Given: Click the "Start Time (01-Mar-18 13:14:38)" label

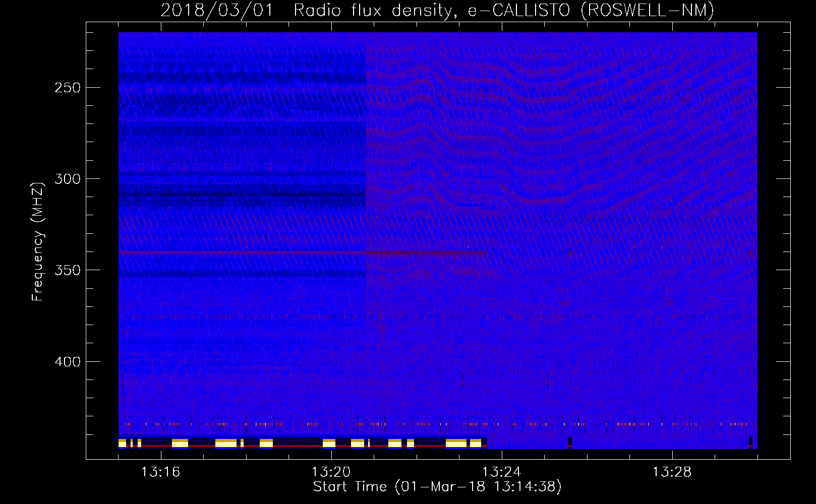Looking at the screenshot, I should coord(437,487).
